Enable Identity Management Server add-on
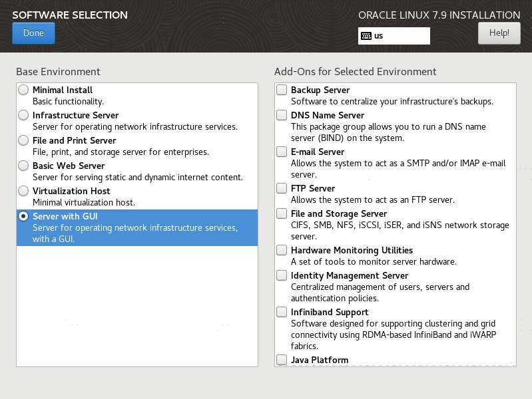Screen dimensions: 532x399 tap(282, 275)
